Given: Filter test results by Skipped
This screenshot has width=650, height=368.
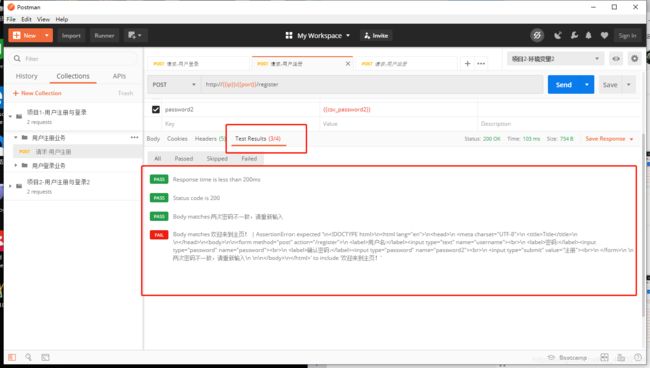Looking at the screenshot, I should pos(217,159).
